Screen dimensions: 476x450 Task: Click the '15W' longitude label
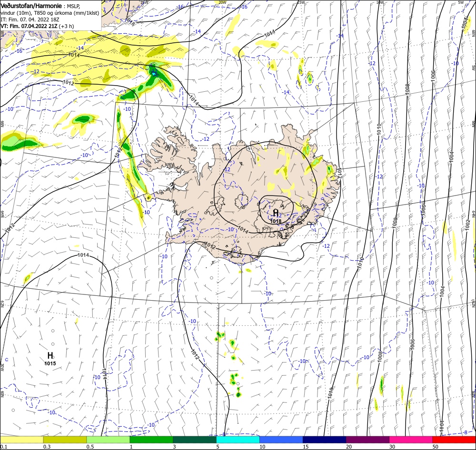pos(301,2)
